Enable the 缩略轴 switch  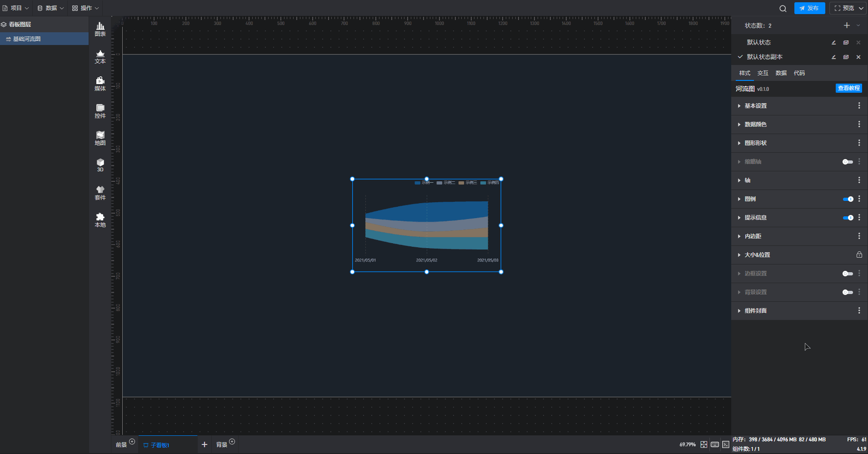pyautogui.click(x=848, y=162)
